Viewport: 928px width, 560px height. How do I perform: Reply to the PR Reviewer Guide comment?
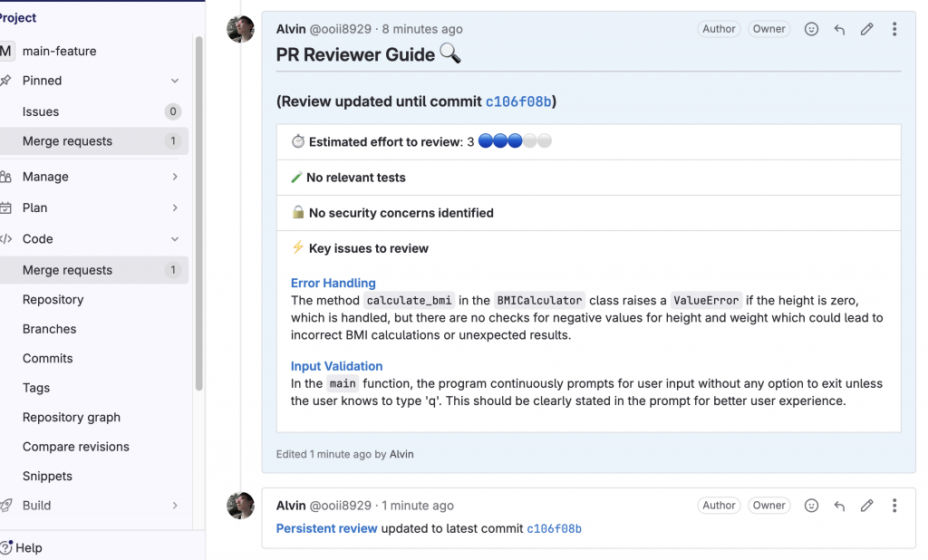838,29
